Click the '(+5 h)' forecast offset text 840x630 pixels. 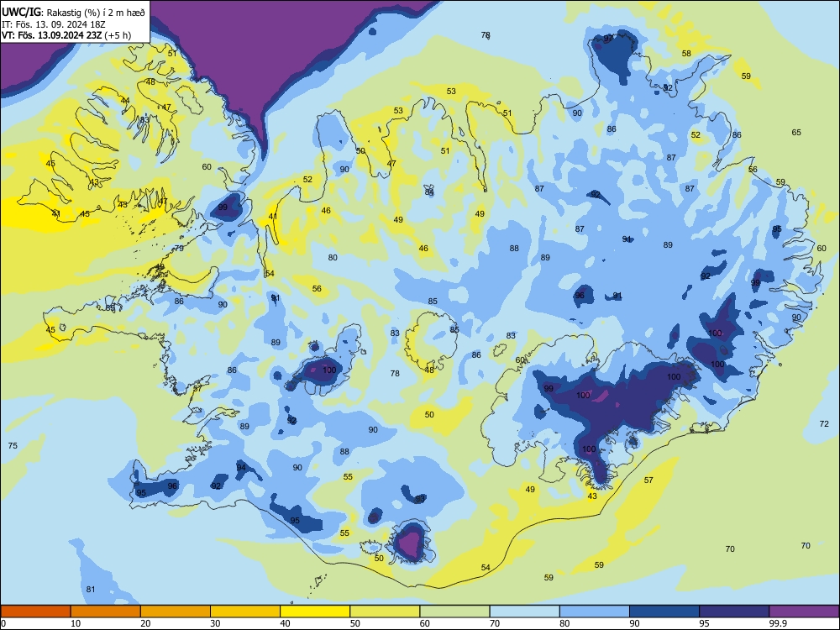117,35
